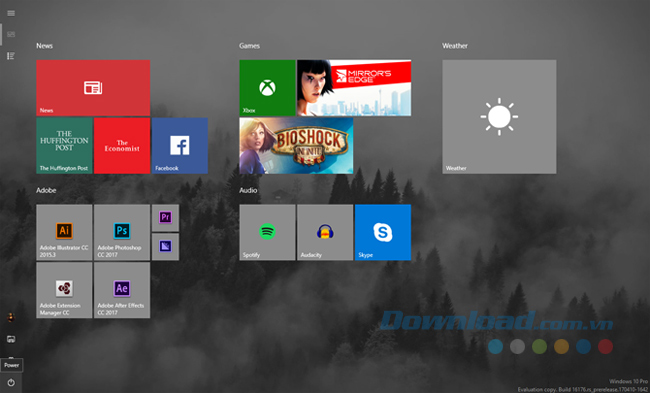Screen dimensions: 650x393
Task: Select the Audio group header
Action: [x=248, y=190]
